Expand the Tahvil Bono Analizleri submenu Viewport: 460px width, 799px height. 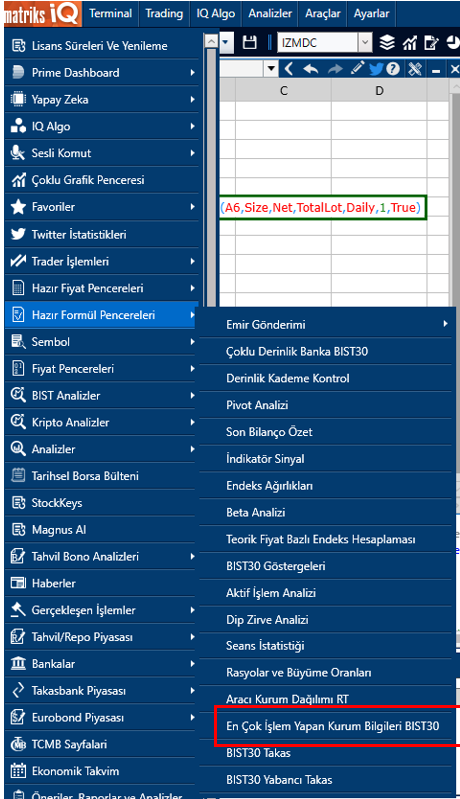pyautogui.click(x=193, y=556)
